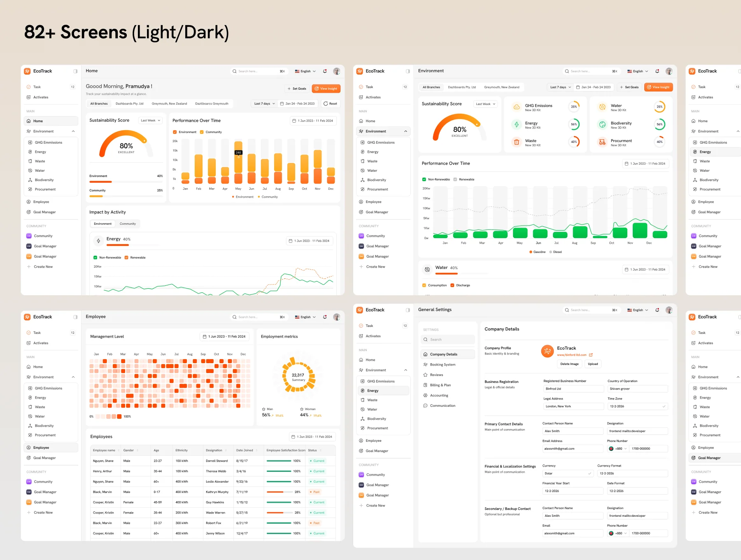
Task: Toggle Environment checkbox in Performance Over Time
Action: pos(175,132)
